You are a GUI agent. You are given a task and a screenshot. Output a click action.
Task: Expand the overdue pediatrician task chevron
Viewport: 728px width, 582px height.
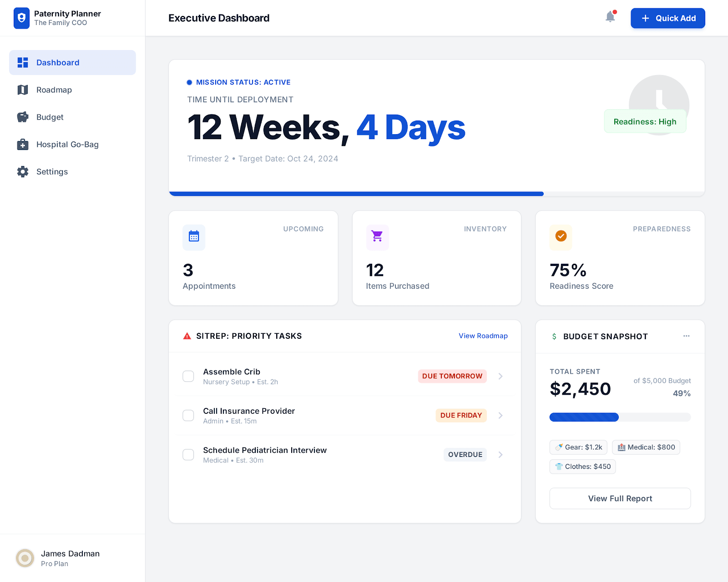500,455
